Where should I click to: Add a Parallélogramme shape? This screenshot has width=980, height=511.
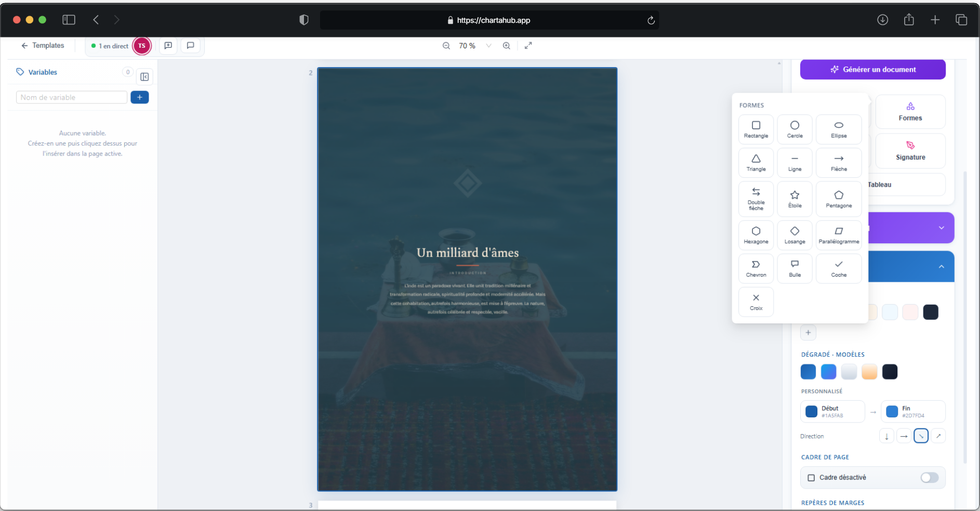tap(839, 235)
